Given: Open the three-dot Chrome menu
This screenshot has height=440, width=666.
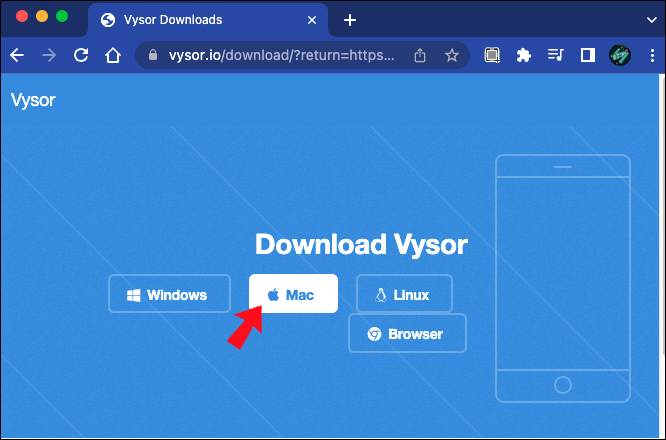Looking at the screenshot, I should [652, 55].
